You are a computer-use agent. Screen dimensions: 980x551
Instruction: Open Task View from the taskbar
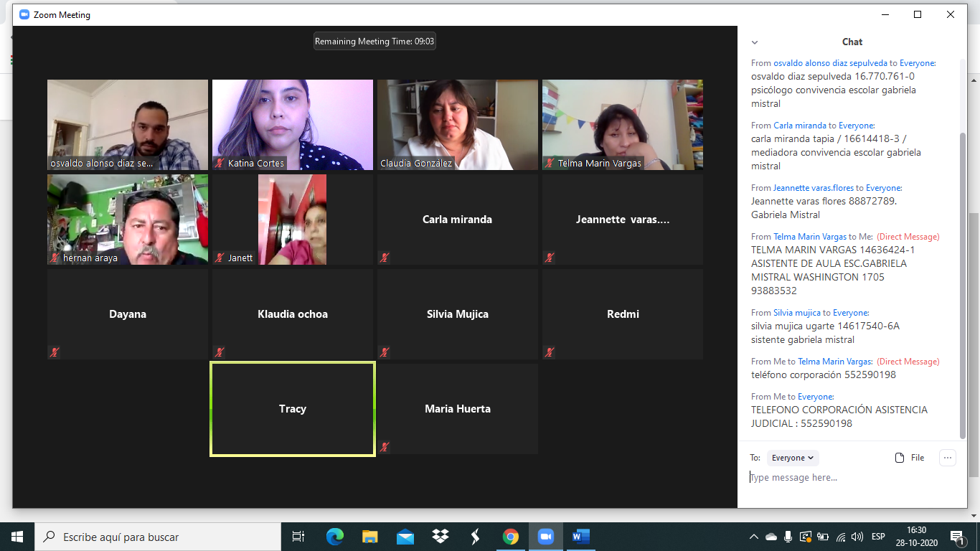[298, 537]
